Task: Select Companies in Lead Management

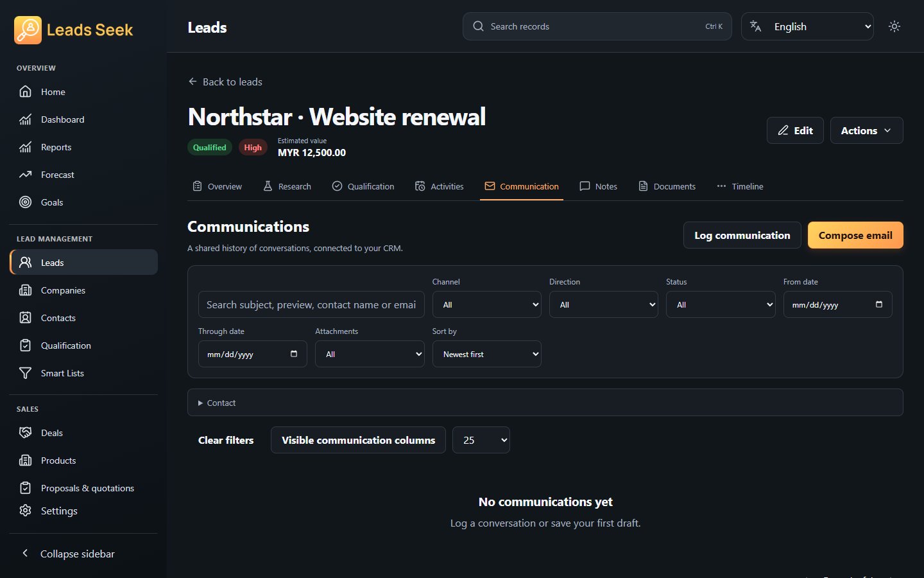Action: [x=83, y=290]
